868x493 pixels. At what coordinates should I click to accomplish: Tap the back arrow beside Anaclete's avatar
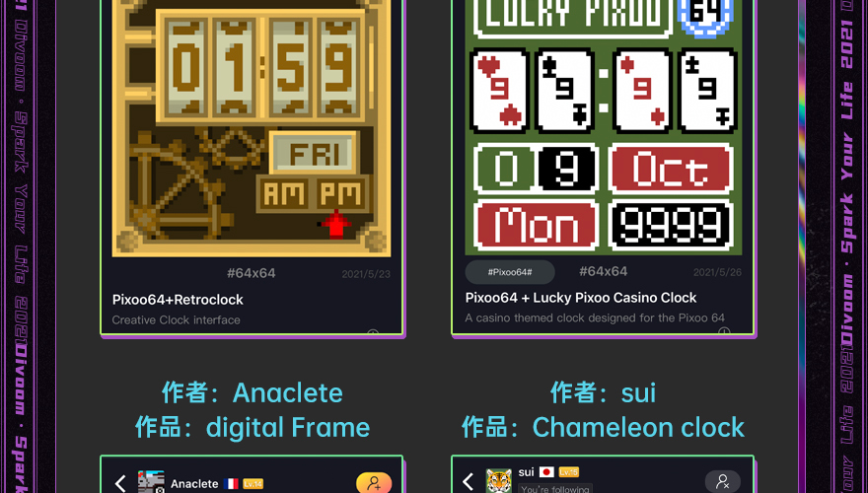(x=120, y=483)
